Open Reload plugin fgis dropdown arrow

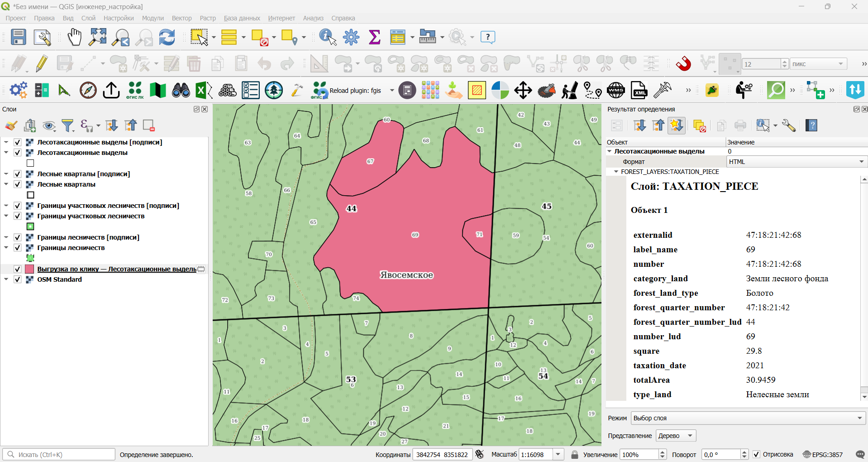coord(392,91)
